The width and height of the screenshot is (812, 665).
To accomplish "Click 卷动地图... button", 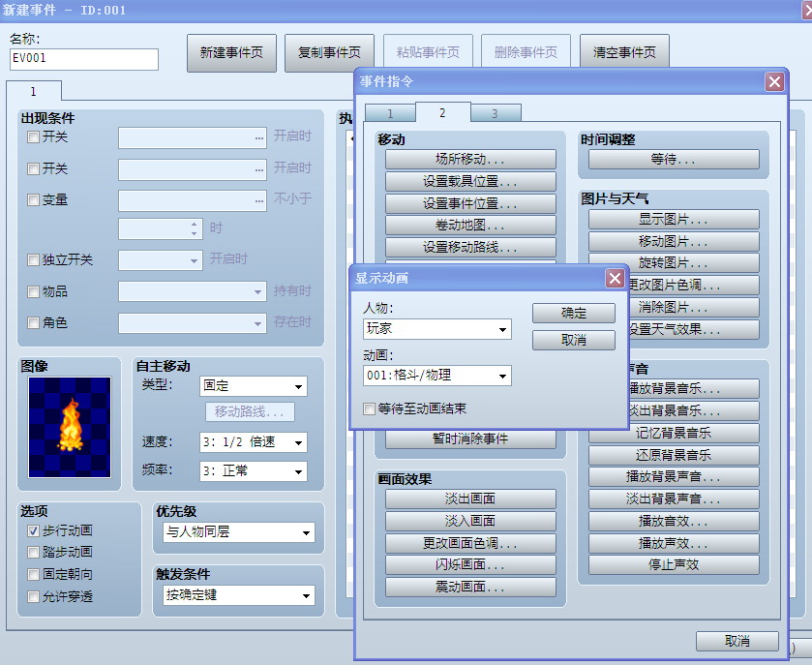I will pos(470,226).
